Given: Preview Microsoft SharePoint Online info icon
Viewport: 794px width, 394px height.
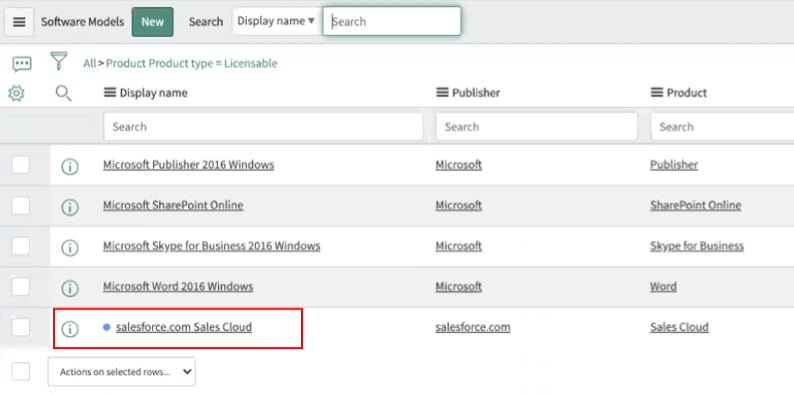Looking at the screenshot, I should click(70, 207).
